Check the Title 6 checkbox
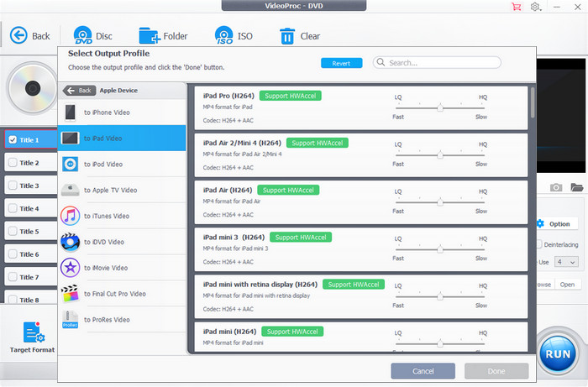588x387 pixels. pyautogui.click(x=13, y=254)
